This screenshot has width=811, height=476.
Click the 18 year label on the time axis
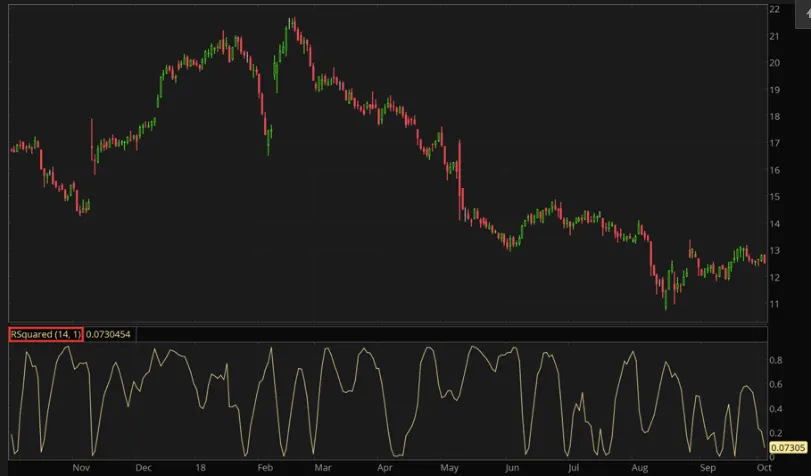click(200, 468)
